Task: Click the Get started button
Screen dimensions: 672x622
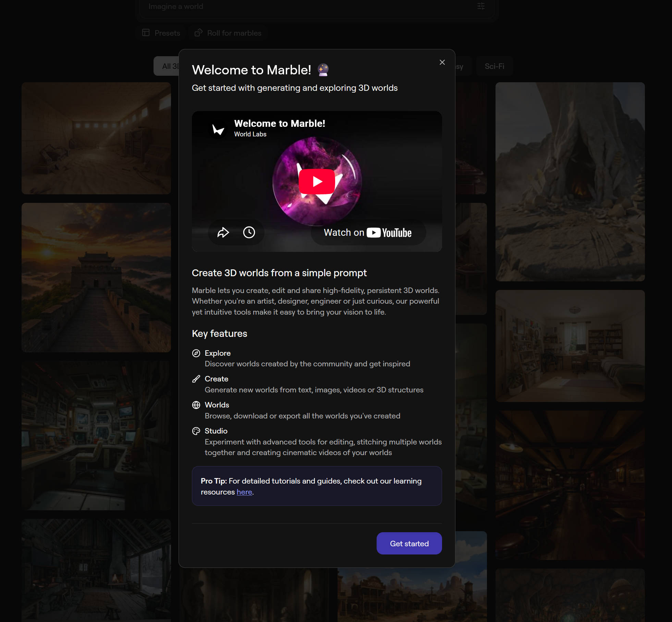Action: tap(409, 543)
